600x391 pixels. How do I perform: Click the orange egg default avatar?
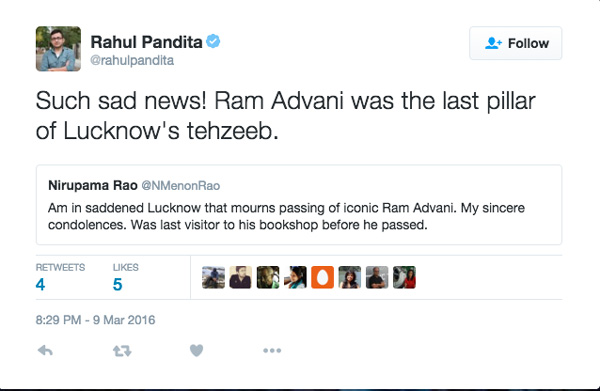tap(323, 277)
